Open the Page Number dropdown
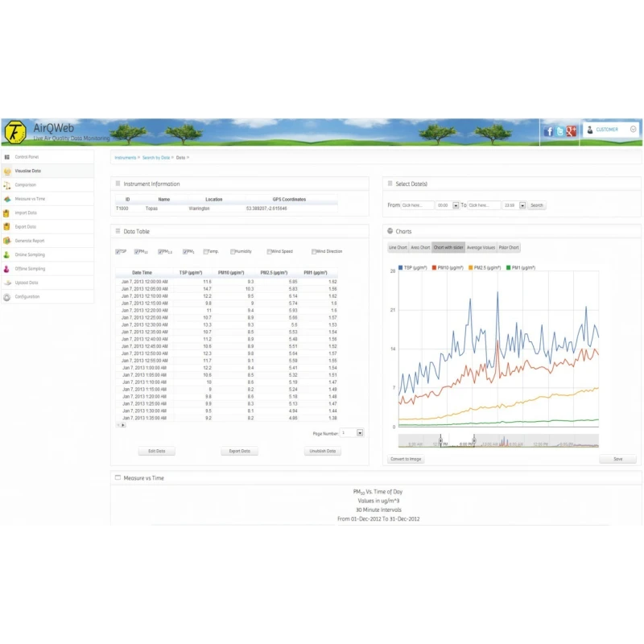 point(359,433)
